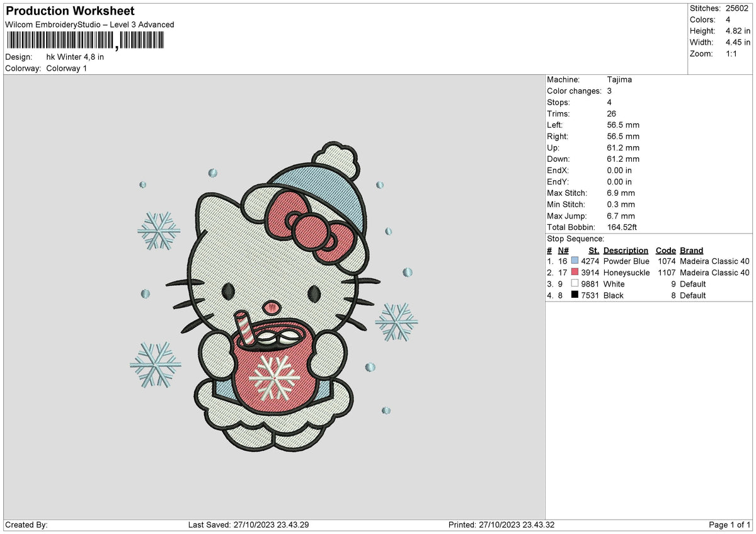Image resolution: width=756 pixels, height=534 pixels.
Task: Click the 'Colors:' label in header
Action: [x=702, y=20]
